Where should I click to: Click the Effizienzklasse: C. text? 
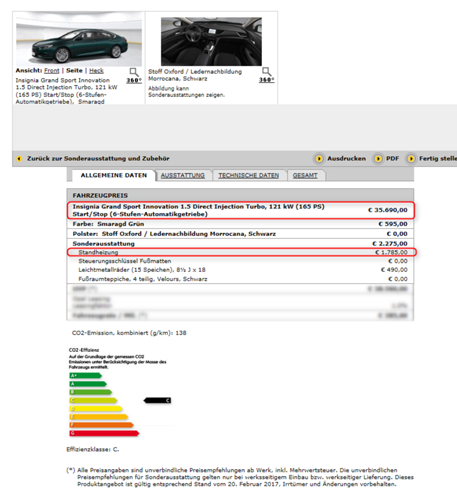[x=93, y=449]
